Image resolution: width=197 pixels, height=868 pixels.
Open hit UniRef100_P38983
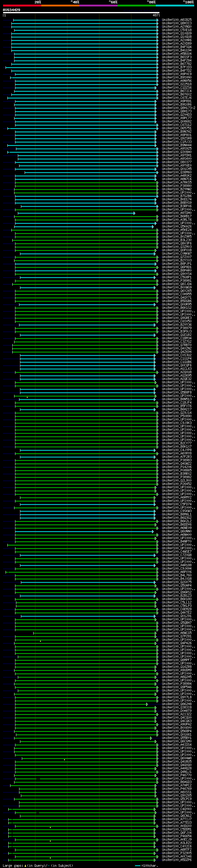pyautogui.click(x=177, y=460)
